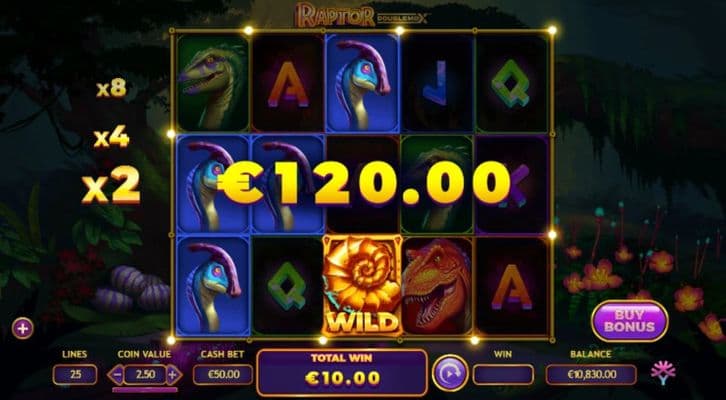Select the green Q symbol top-right

point(511,83)
